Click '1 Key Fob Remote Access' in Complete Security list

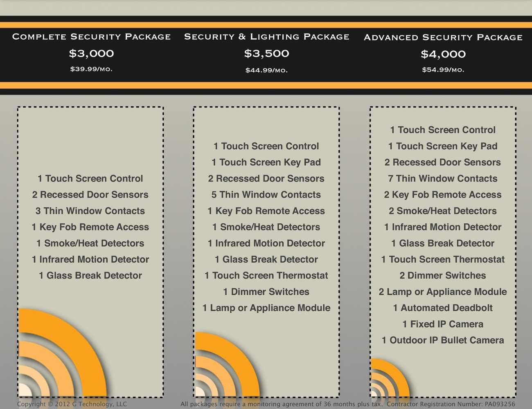[90, 227]
